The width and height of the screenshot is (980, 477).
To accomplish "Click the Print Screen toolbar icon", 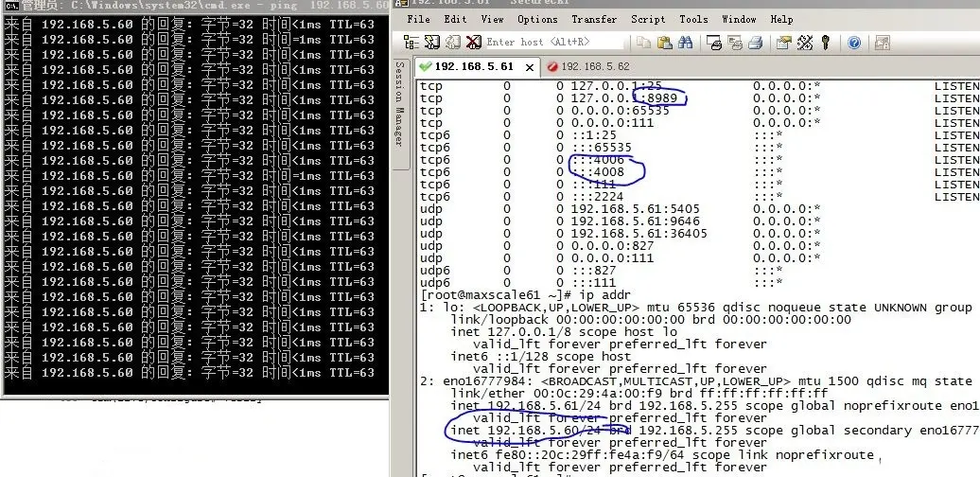I will coord(714,43).
